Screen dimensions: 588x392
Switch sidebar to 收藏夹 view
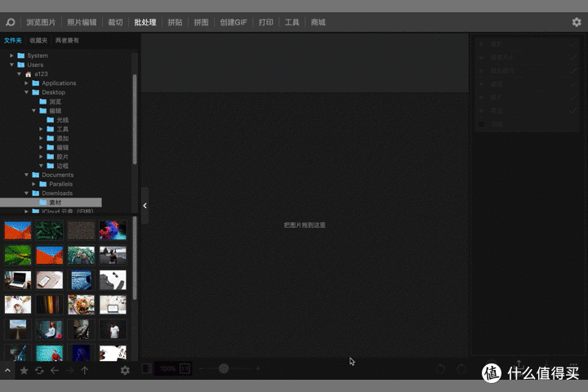[38, 41]
